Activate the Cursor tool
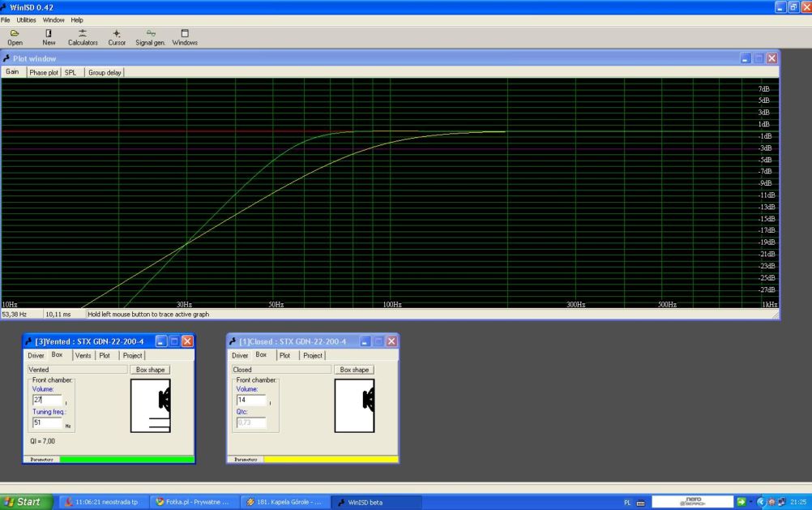The image size is (812, 510). (117, 37)
